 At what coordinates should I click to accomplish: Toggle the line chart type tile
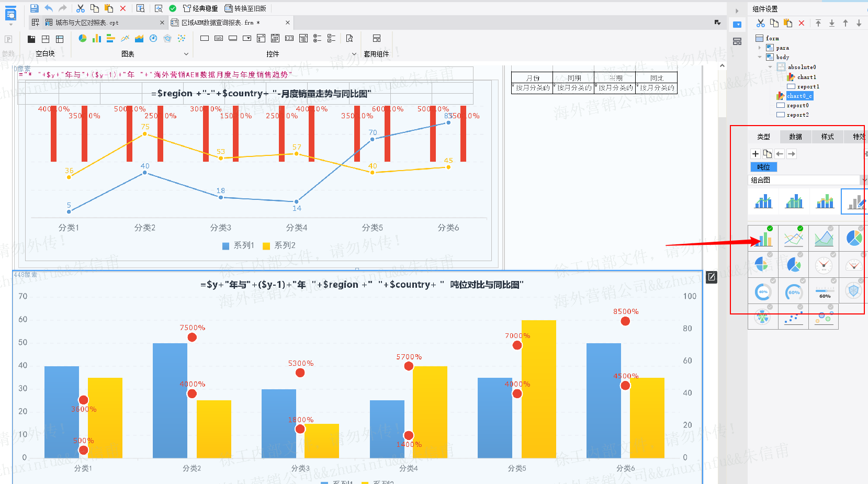(x=793, y=239)
